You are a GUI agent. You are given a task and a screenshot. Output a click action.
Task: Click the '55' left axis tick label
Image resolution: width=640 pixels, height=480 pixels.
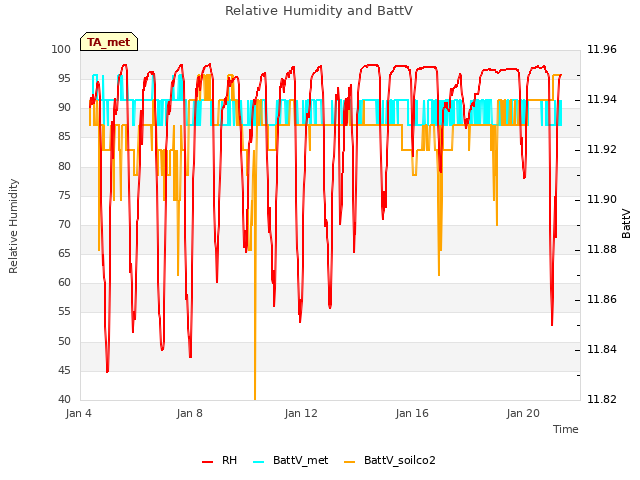[x=64, y=312]
